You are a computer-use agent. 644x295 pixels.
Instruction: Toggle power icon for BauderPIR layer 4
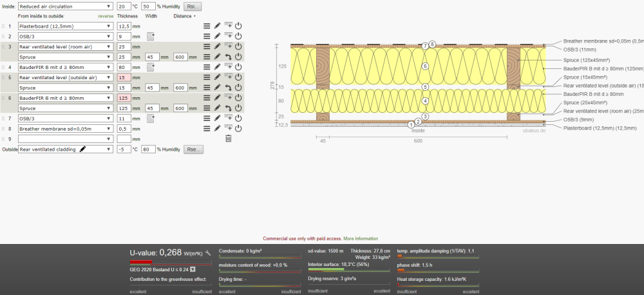tap(238, 67)
